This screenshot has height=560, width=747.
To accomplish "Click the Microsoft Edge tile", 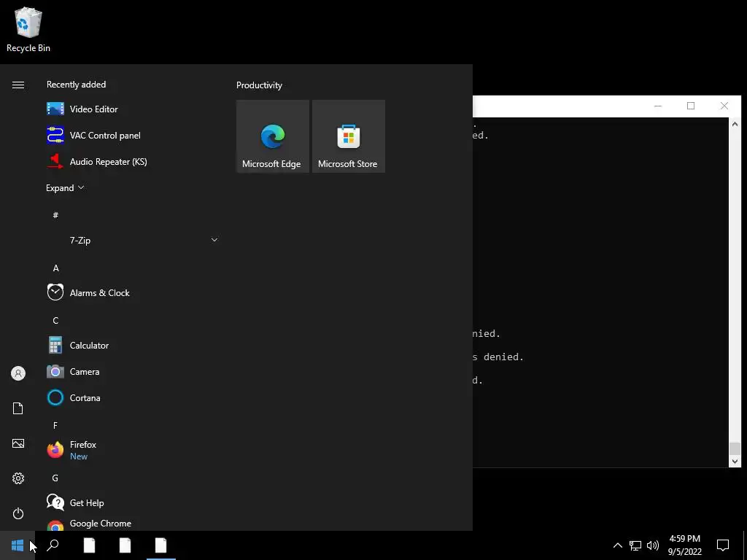I will [x=273, y=136].
